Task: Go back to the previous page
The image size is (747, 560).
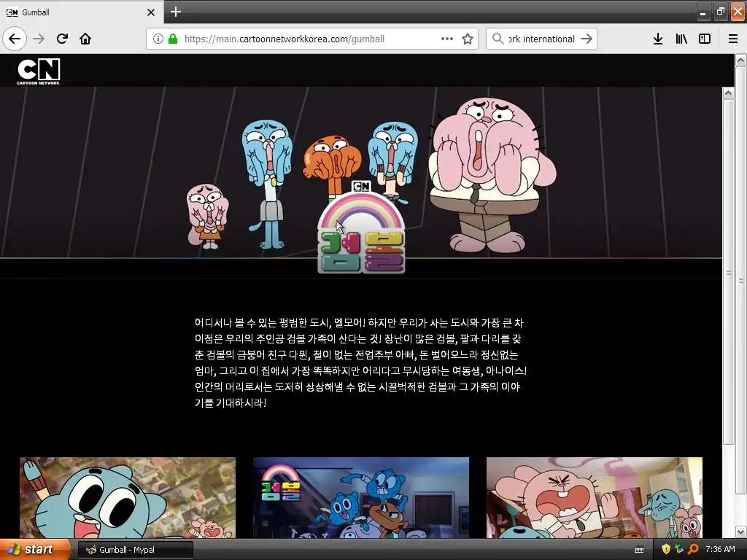Action: (x=15, y=39)
